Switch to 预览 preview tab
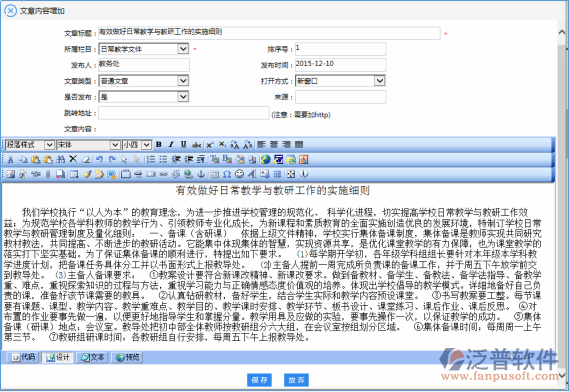The width and height of the screenshot is (569, 392). coord(127,358)
